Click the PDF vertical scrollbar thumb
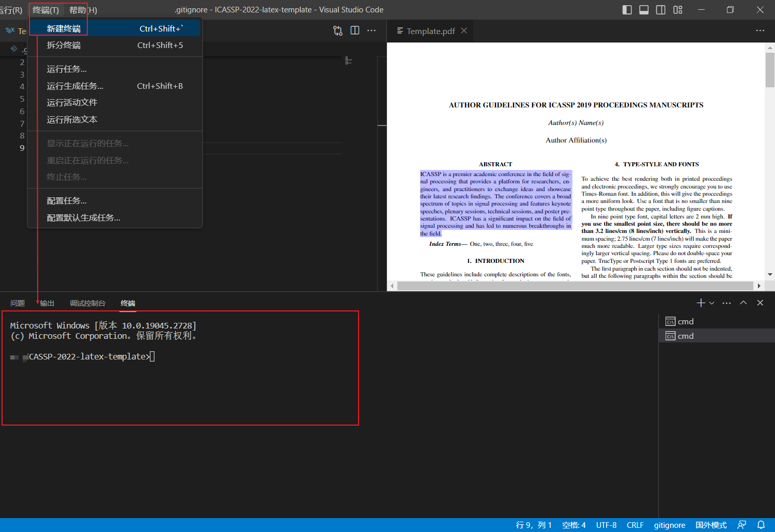 [770, 70]
